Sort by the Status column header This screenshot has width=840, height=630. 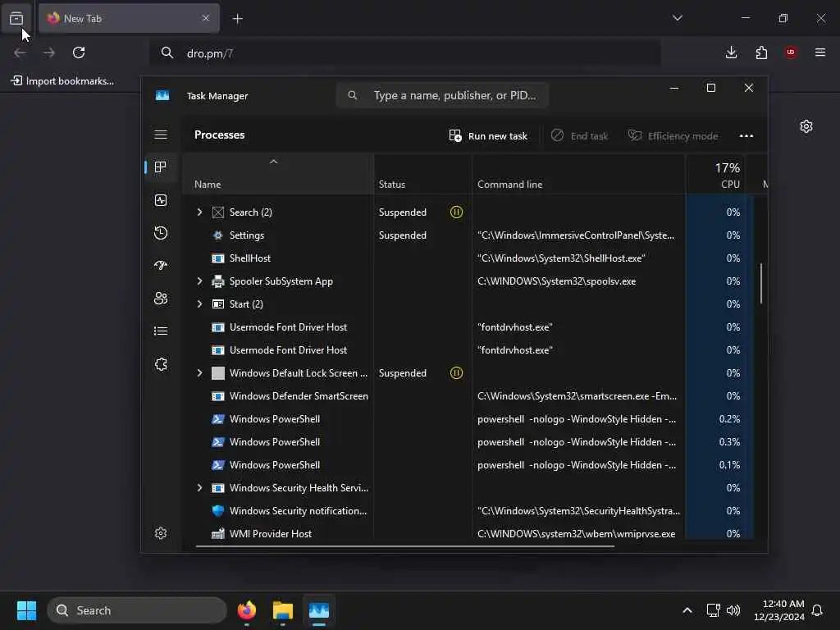coord(422,175)
